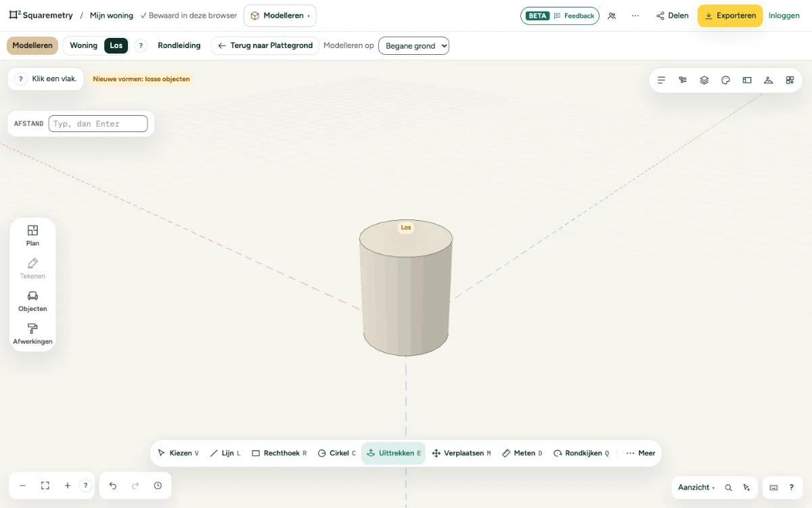Click the Exporteren button
Image resolution: width=812 pixels, height=508 pixels.
pyautogui.click(x=730, y=16)
